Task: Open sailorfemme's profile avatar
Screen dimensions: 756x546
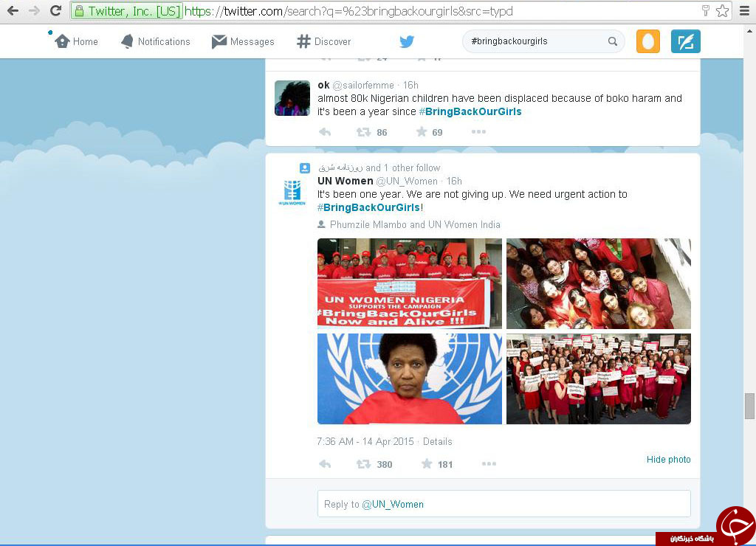Action: click(292, 98)
